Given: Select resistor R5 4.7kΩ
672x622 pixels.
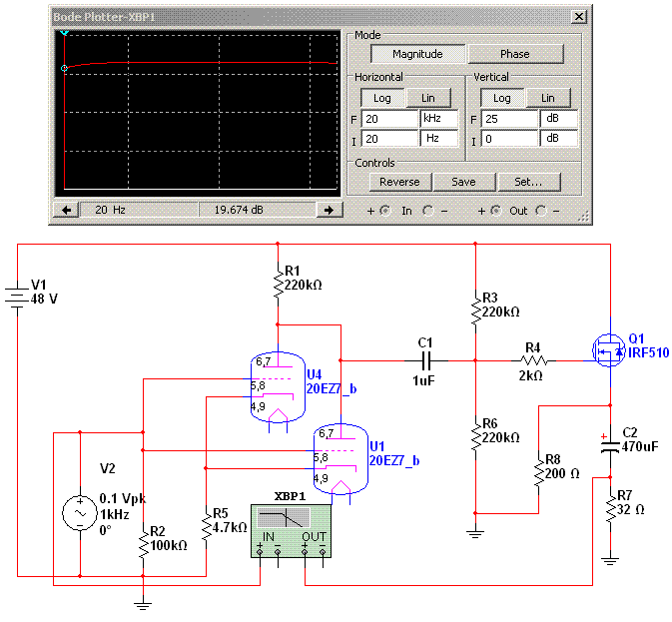Looking at the screenshot, I should [x=207, y=526].
